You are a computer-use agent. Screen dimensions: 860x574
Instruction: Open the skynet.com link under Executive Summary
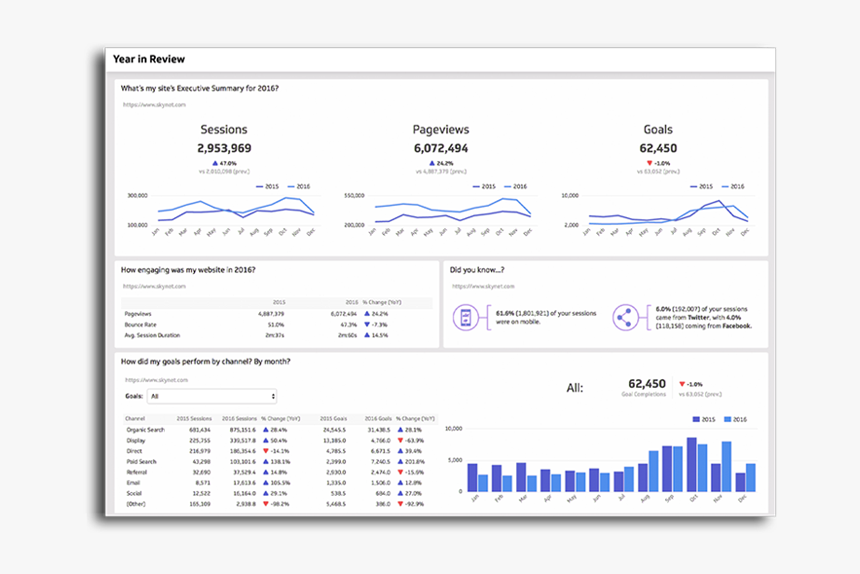click(154, 105)
